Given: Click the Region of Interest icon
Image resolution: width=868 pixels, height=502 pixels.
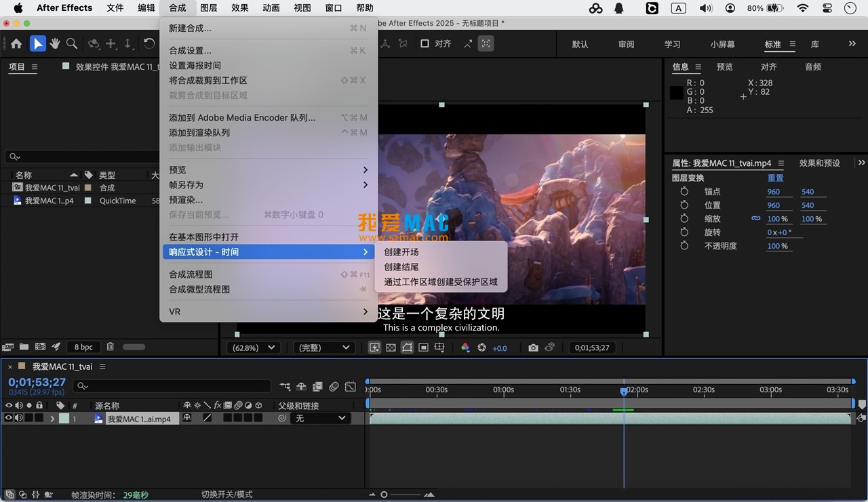Looking at the screenshot, I should coord(423,348).
